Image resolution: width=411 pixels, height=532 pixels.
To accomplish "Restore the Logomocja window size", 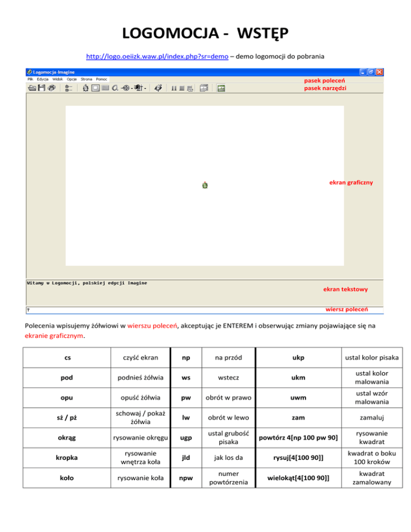I will (x=371, y=72).
